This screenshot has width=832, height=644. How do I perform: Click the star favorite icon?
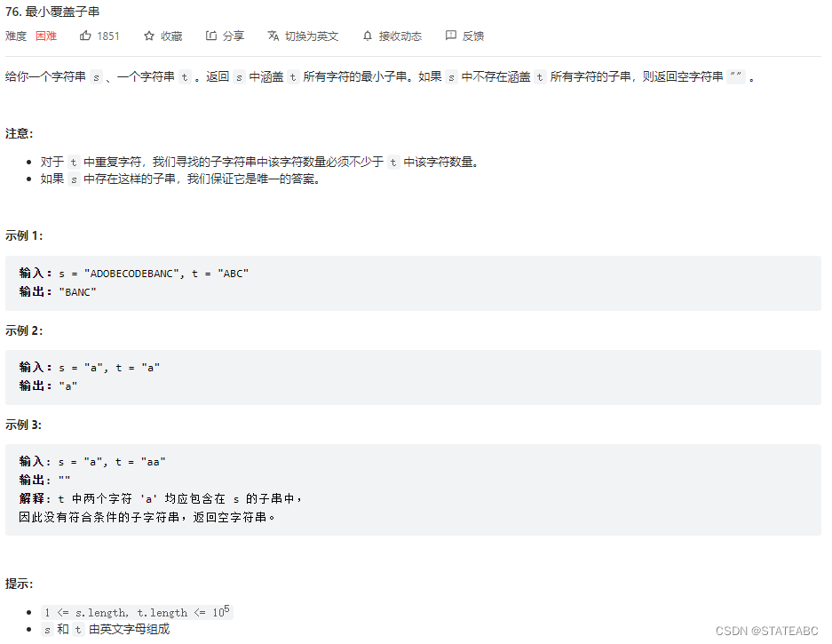pos(149,36)
